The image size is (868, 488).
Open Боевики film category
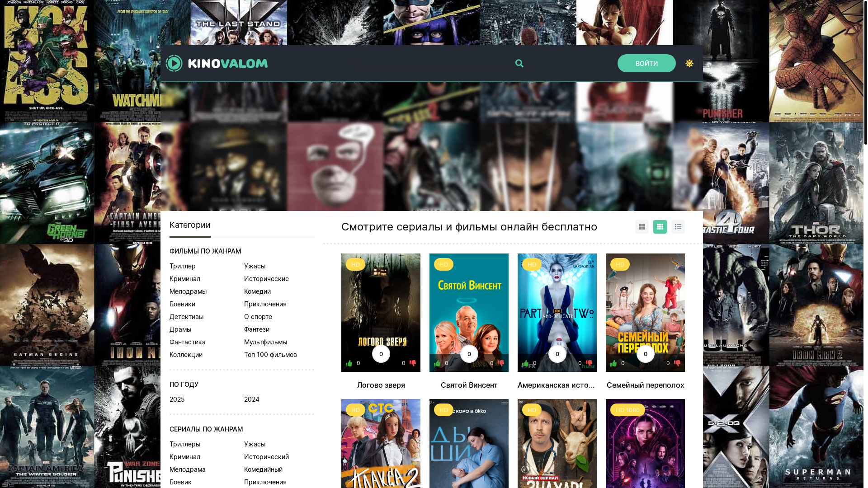[182, 304]
